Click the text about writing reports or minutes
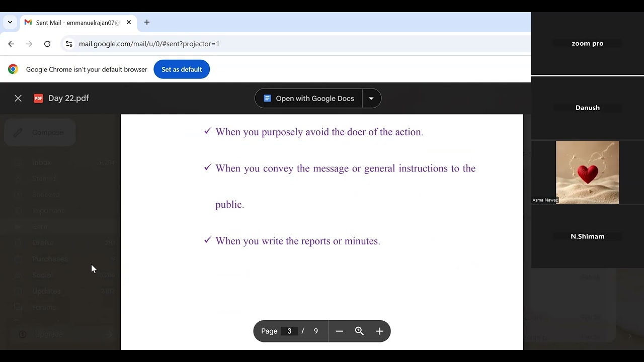 pos(297,241)
